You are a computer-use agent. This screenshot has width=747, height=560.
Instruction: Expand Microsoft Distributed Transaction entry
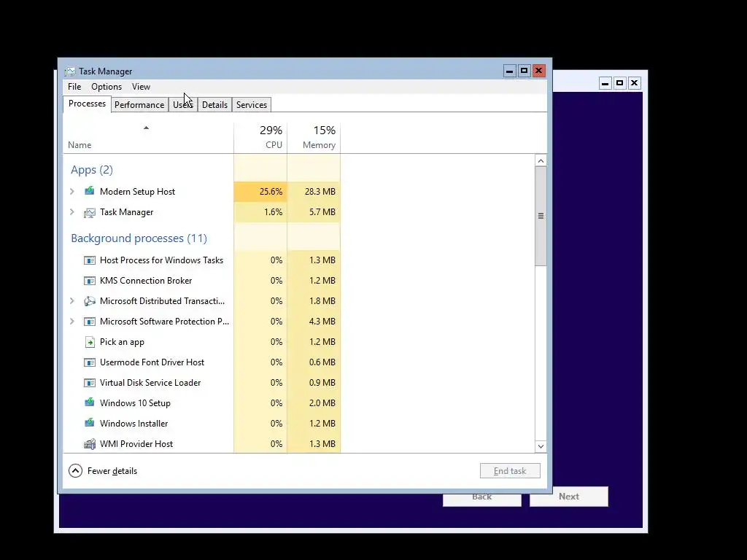72,301
